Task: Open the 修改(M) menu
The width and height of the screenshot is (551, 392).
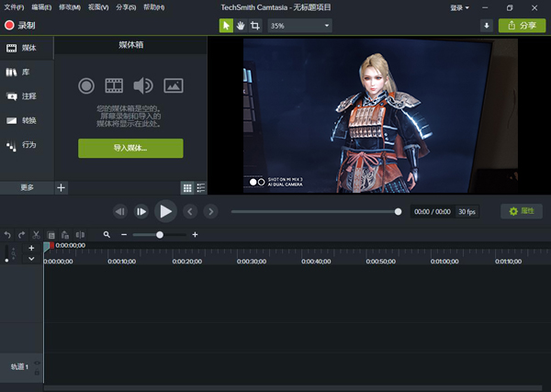Action: [x=70, y=7]
